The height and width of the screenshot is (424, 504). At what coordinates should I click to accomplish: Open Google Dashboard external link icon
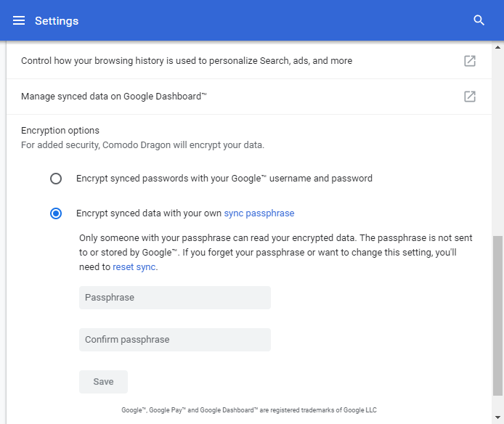[470, 97]
